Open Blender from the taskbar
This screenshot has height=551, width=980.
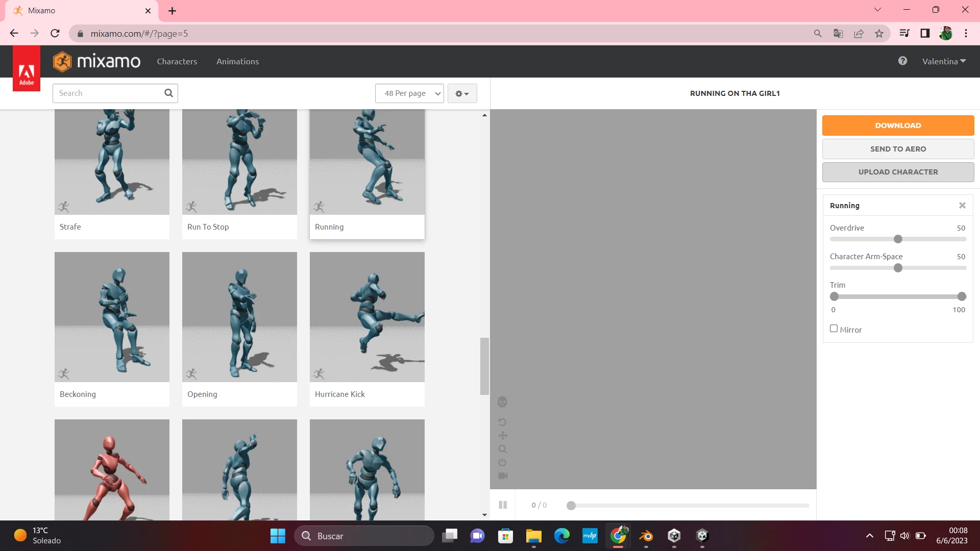click(x=646, y=536)
